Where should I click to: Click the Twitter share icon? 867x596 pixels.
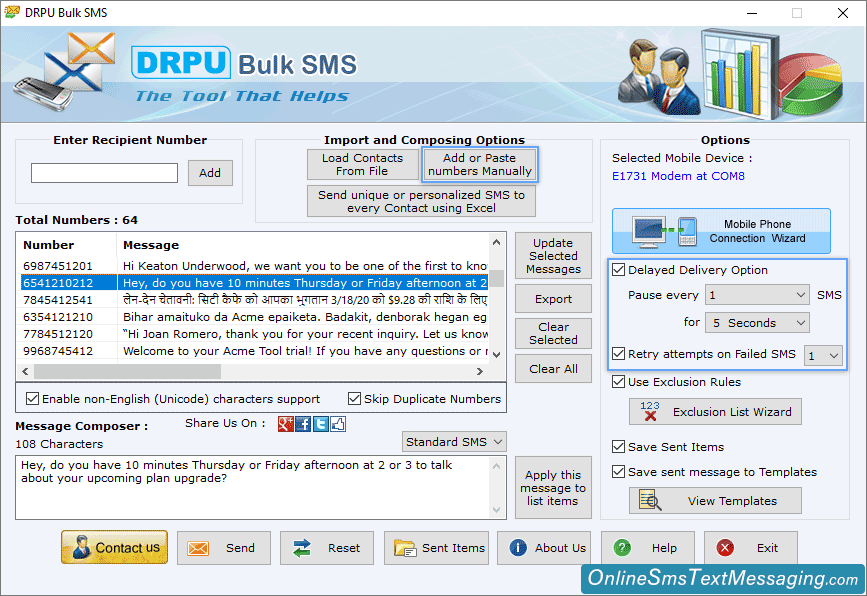(321, 424)
